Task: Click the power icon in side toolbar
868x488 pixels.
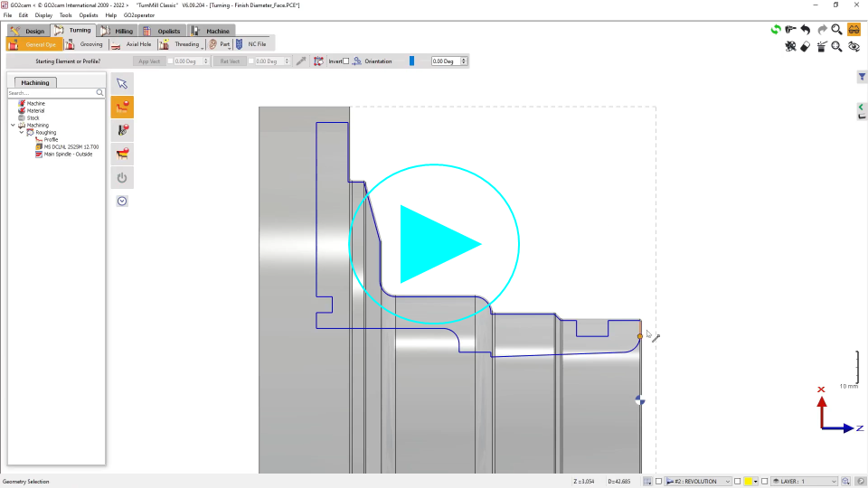Action: click(122, 178)
